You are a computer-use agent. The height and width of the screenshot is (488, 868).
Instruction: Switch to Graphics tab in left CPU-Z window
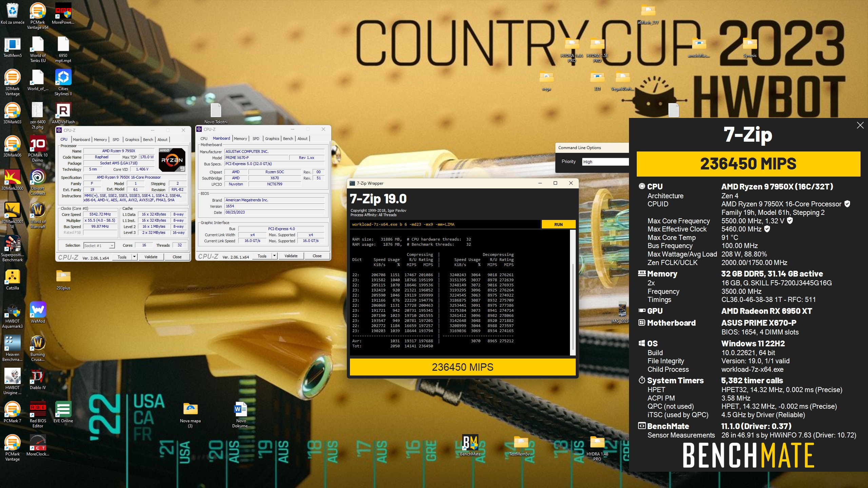(x=132, y=139)
